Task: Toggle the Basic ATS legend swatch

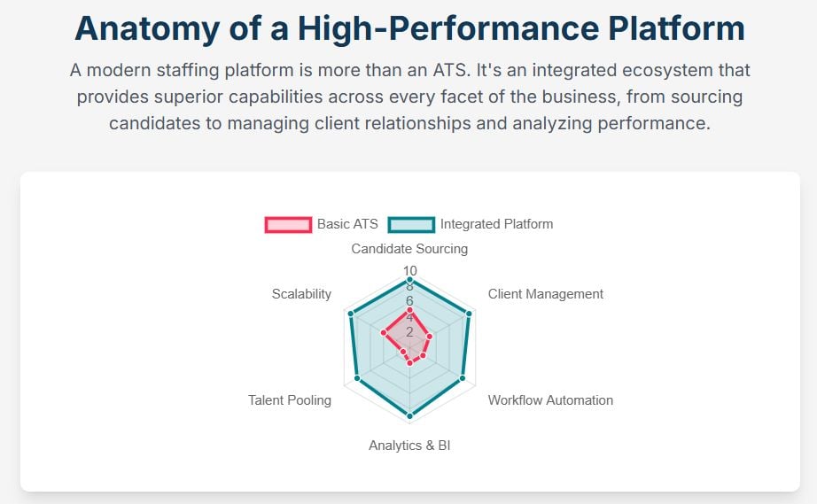Action: click(288, 224)
